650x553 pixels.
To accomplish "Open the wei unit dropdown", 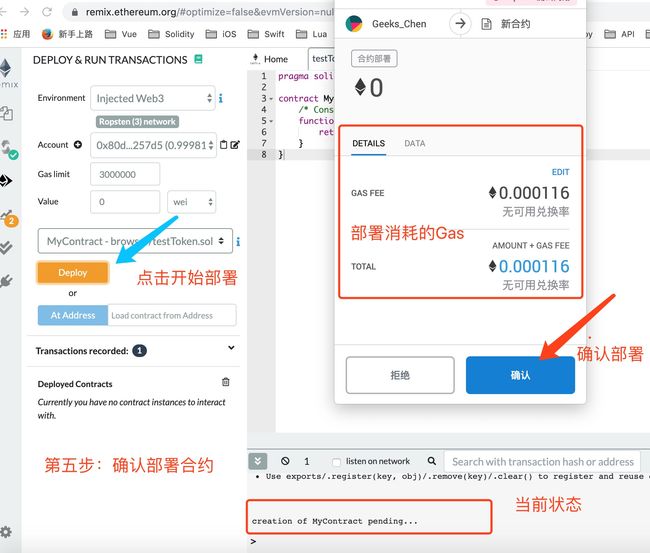I will pyautogui.click(x=192, y=202).
